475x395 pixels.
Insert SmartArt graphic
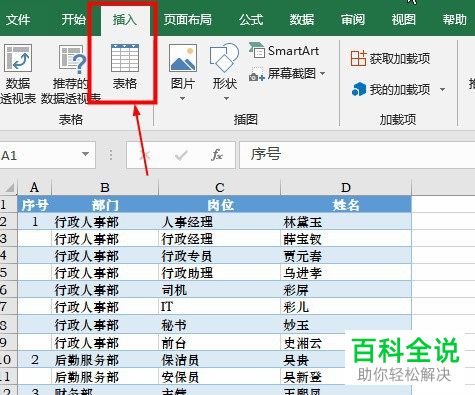[284, 51]
